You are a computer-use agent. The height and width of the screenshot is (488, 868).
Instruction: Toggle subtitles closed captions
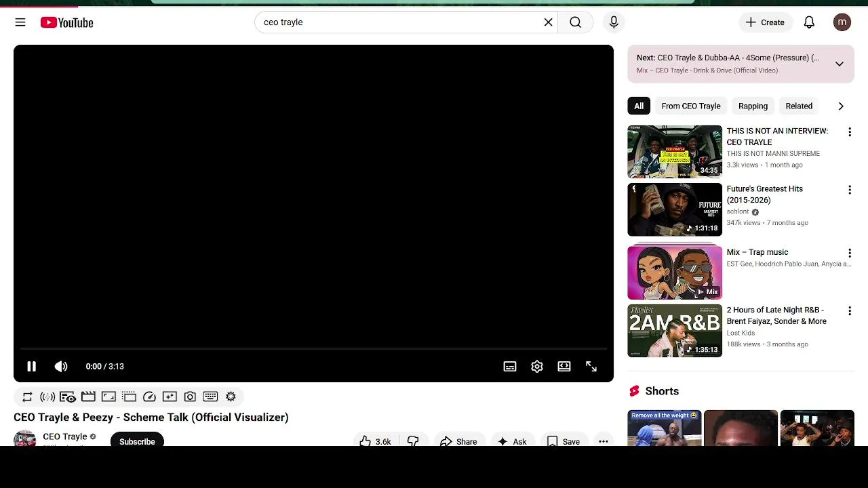tap(510, 367)
